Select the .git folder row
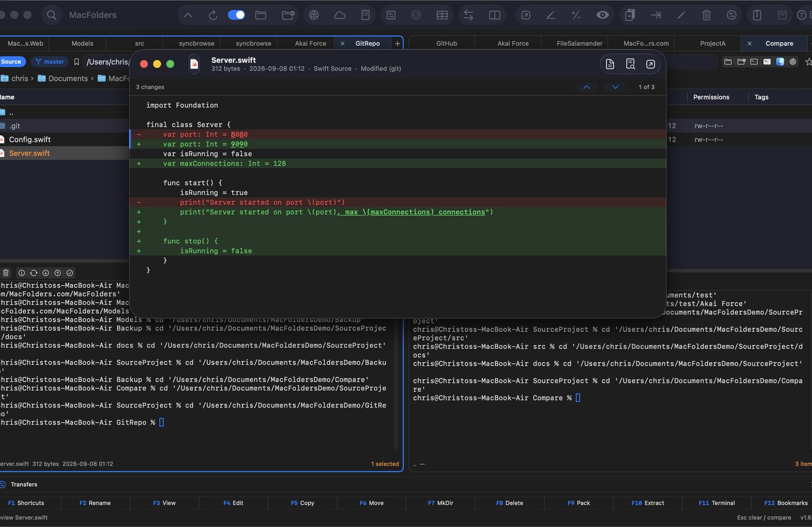The image size is (812, 527). pyautogui.click(x=64, y=126)
